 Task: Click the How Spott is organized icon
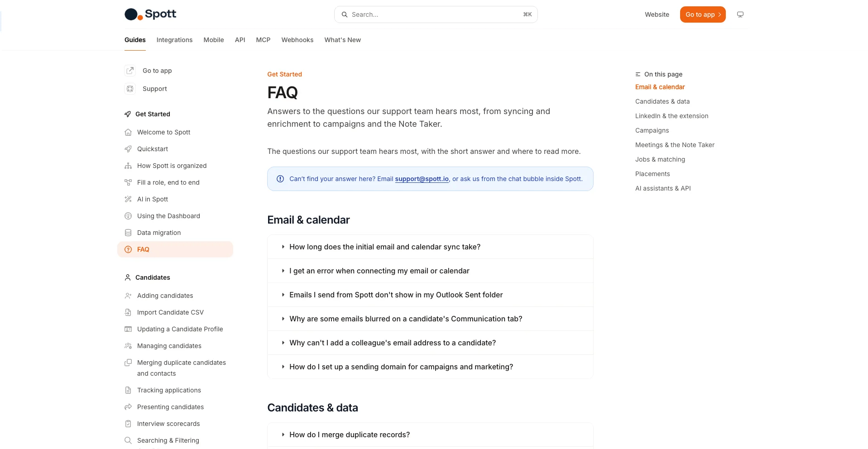(128, 166)
